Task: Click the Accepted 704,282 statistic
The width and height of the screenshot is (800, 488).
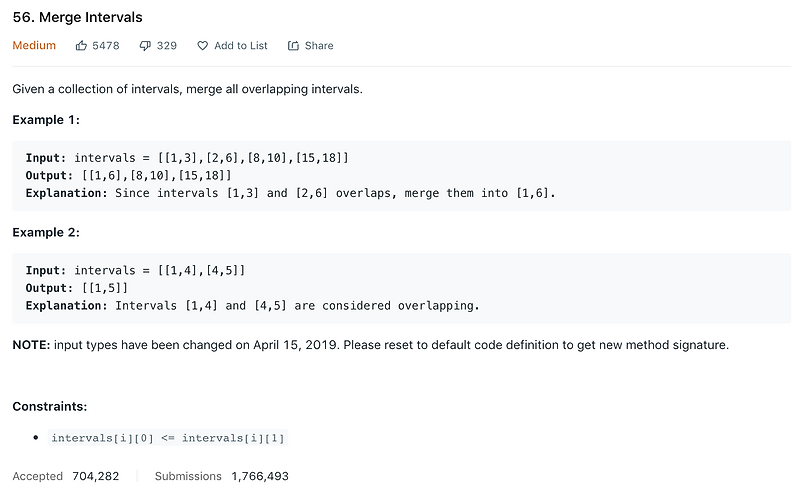Action: pos(66,476)
